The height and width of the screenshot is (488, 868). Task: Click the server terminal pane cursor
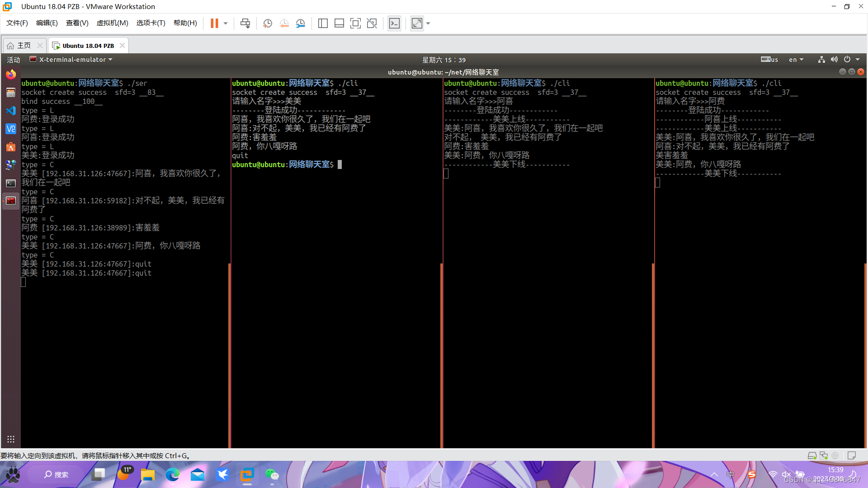click(24, 282)
